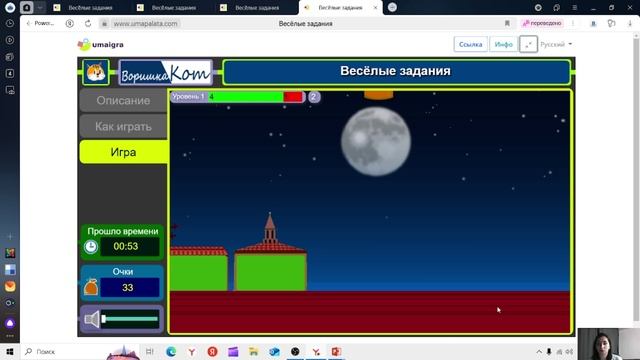Open the Как играть tab
The height and width of the screenshot is (360, 640).
pos(123,127)
